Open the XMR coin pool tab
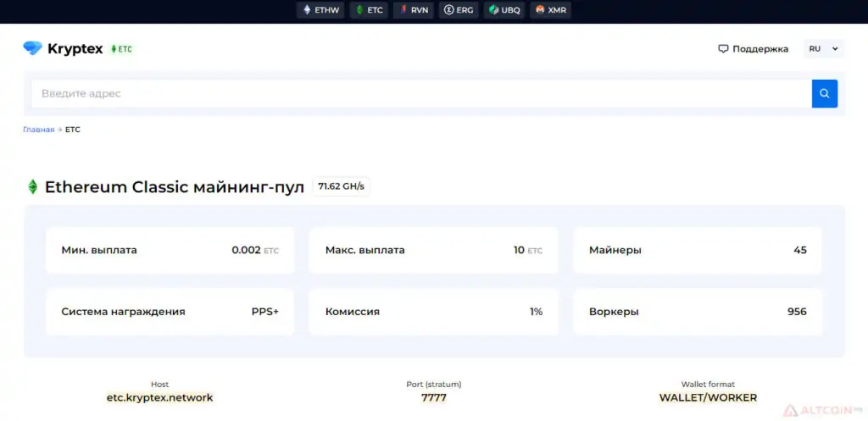This screenshot has width=868, height=421. point(550,10)
